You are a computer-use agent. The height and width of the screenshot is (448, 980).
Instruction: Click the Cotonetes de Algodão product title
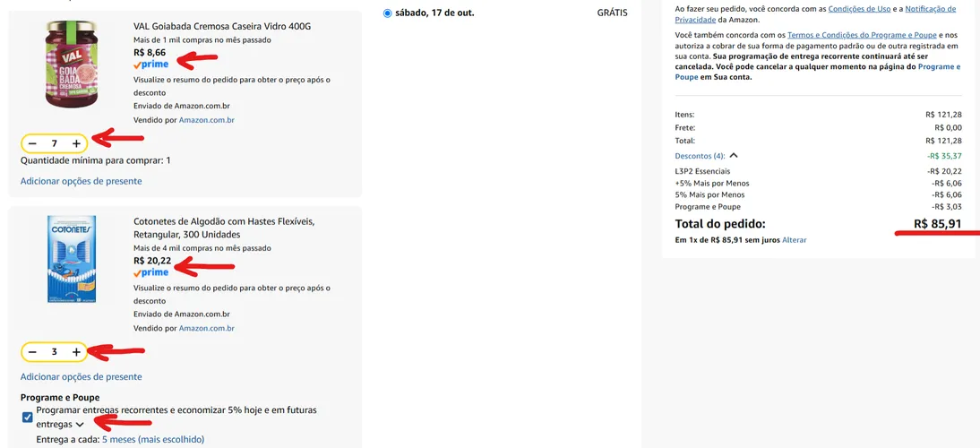224,228
